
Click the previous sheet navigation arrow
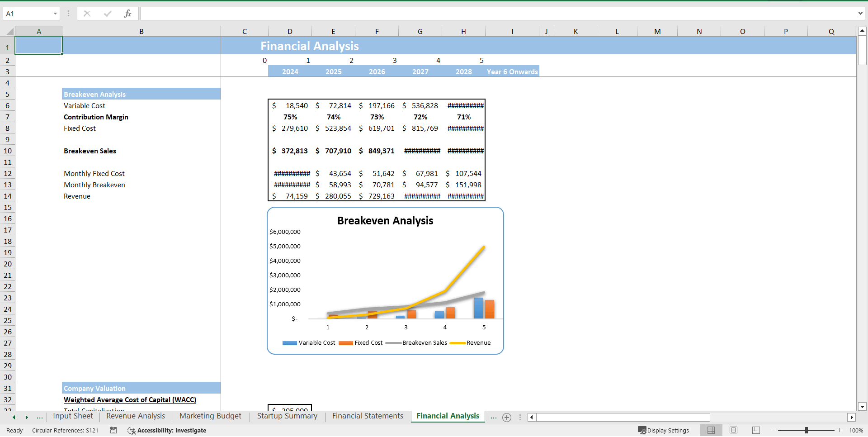point(14,417)
